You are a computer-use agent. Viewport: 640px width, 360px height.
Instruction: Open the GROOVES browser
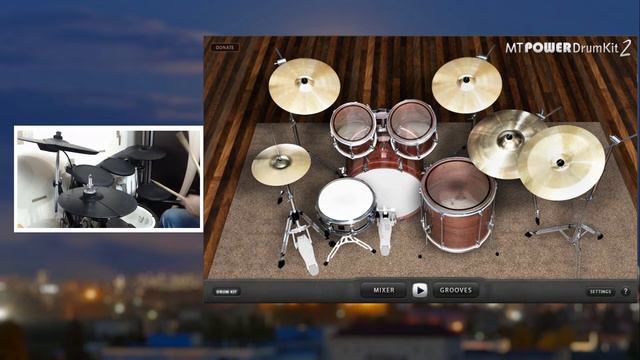[x=456, y=290]
